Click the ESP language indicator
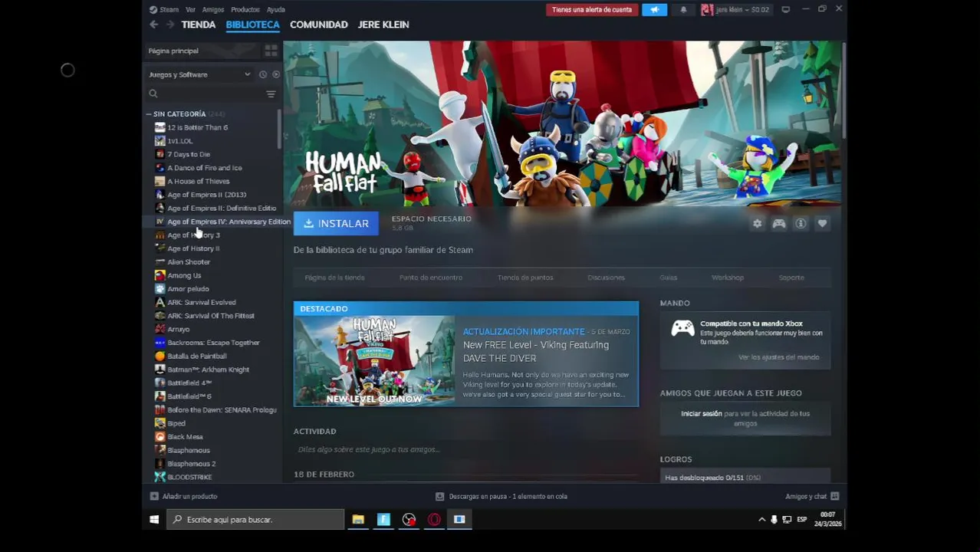The width and height of the screenshot is (980, 552). click(x=801, y=520)
